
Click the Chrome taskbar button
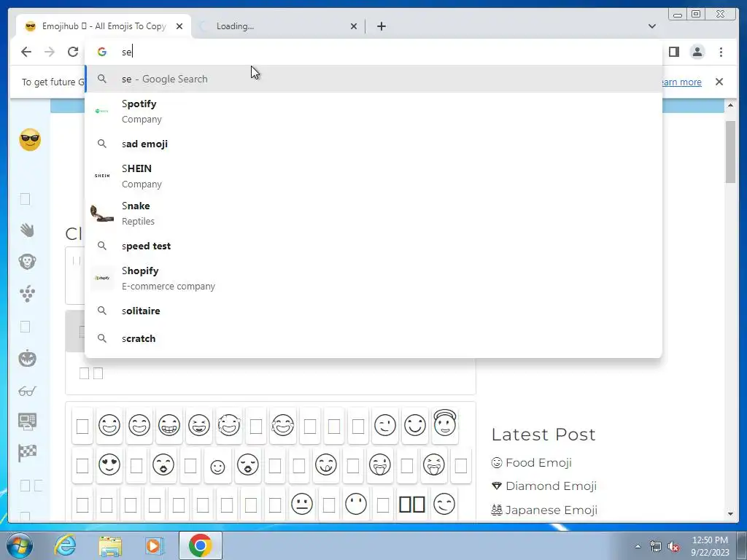(200, 545)
